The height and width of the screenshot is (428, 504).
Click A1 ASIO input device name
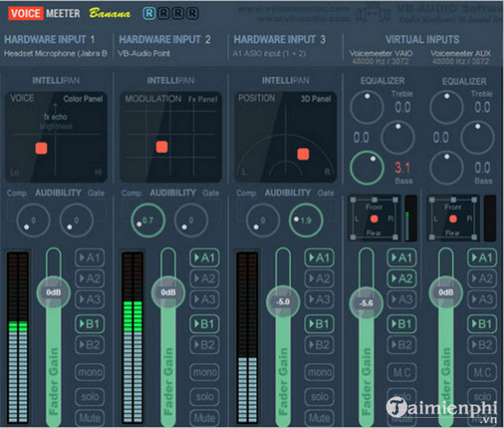point(270,54)
